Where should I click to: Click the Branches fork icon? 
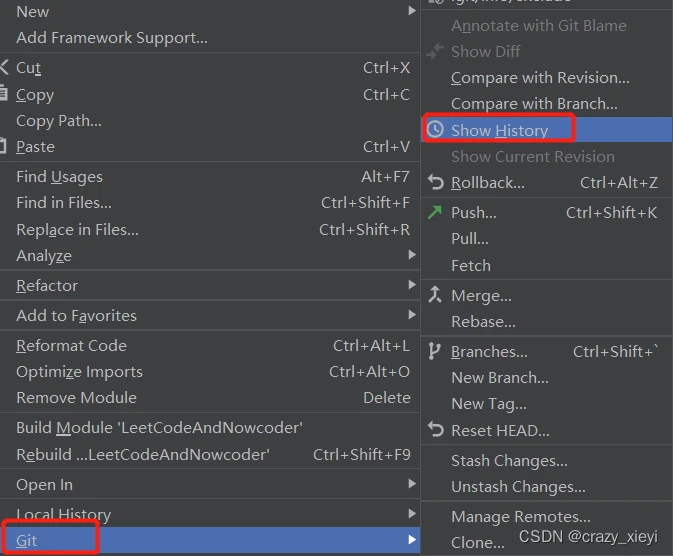click(434, 352)
